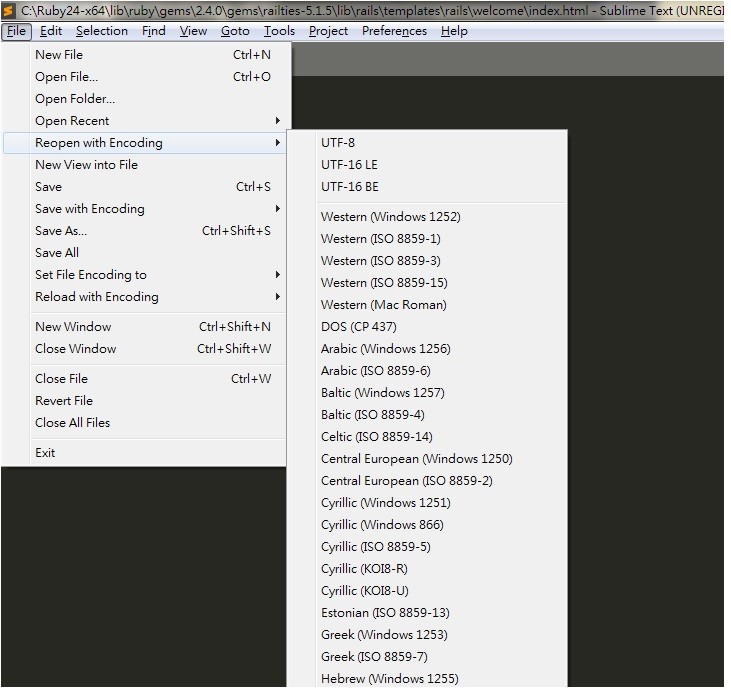The image size is (731, 690).
Task: Select Central European (ISO 8859-2) encoding
Action: pyautogui.click(x=428, y=481)
